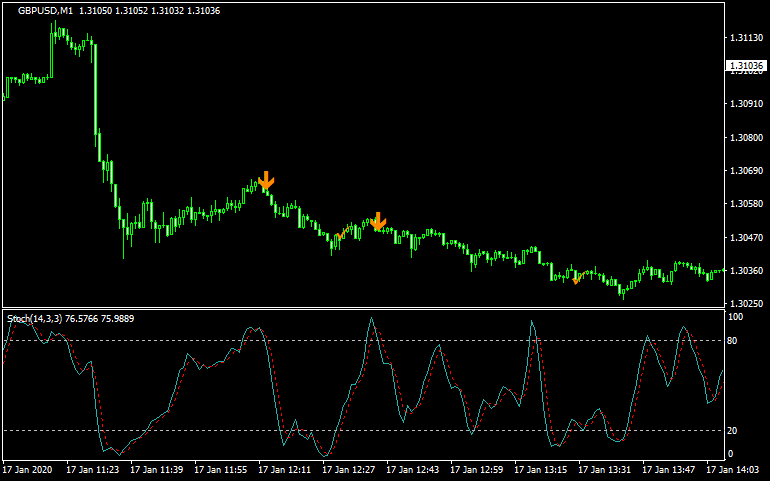This screenshot has width=770, height=481.
Task: Click the 0 level on stochastic scale
Action: (x=730, y=454)
